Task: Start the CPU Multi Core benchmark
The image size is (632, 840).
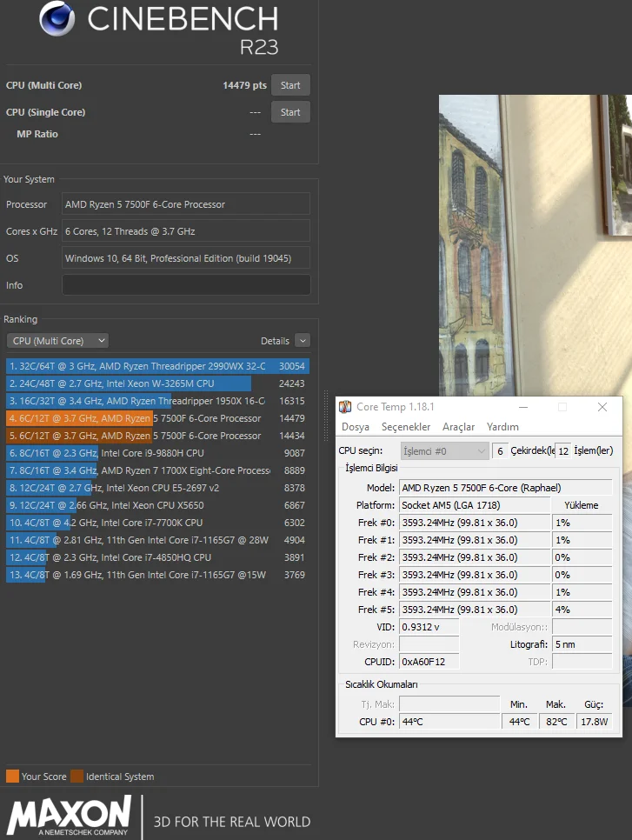Action: point(290,85)
